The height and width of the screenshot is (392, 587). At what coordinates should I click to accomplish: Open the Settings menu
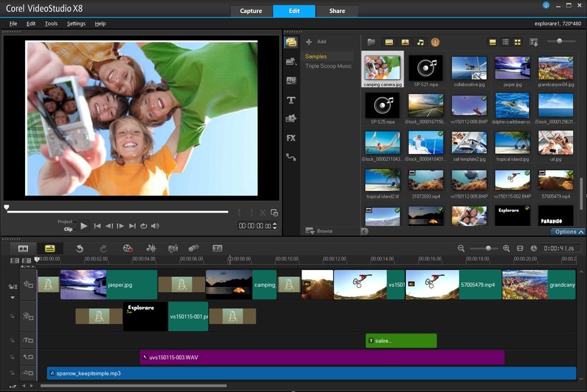click(x=76, y=23)
